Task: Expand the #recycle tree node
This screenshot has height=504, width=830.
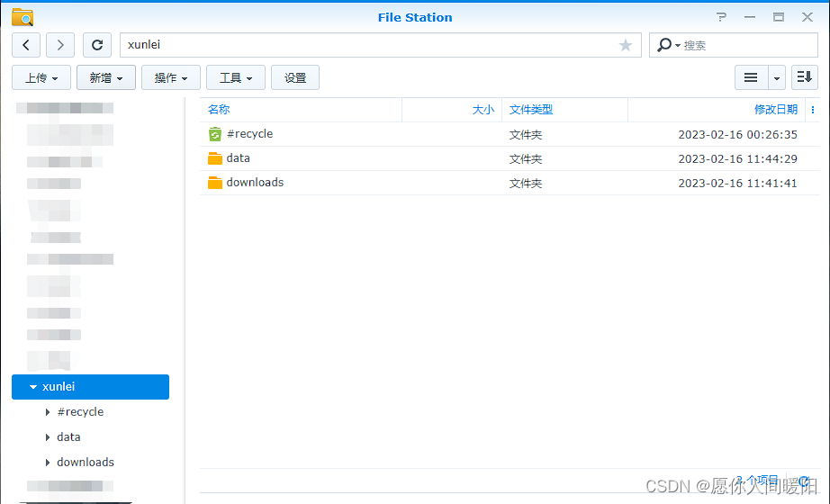Action: tap(48, 412)
